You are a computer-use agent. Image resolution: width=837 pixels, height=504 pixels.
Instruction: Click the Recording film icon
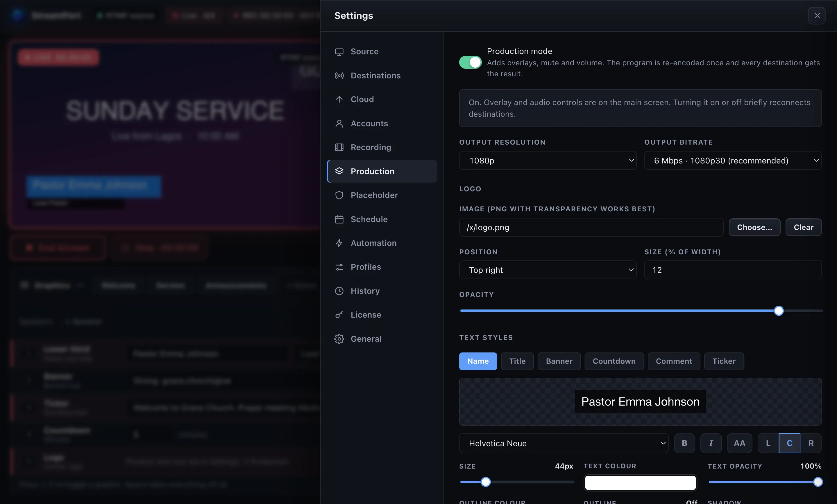click(339, 147)
